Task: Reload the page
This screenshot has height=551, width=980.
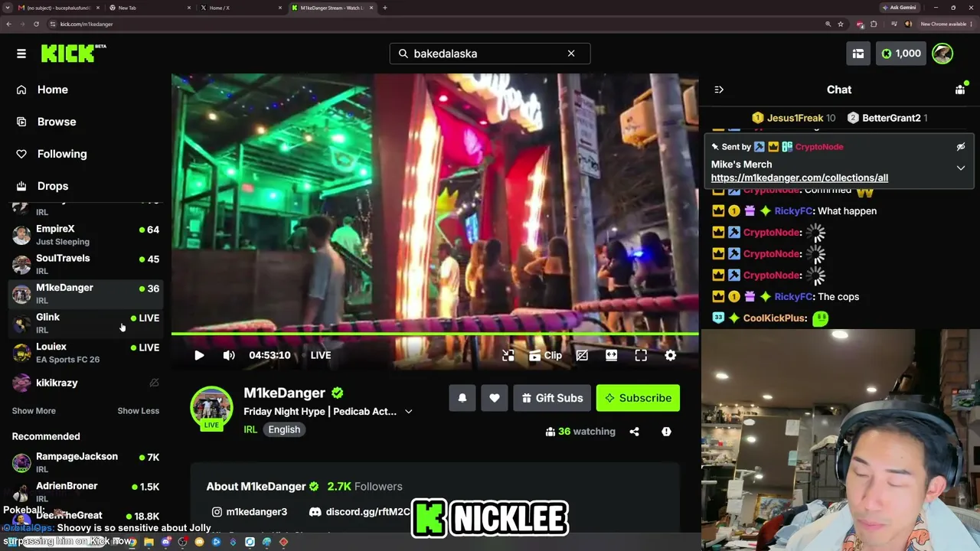Action: (x=36, y=24)
